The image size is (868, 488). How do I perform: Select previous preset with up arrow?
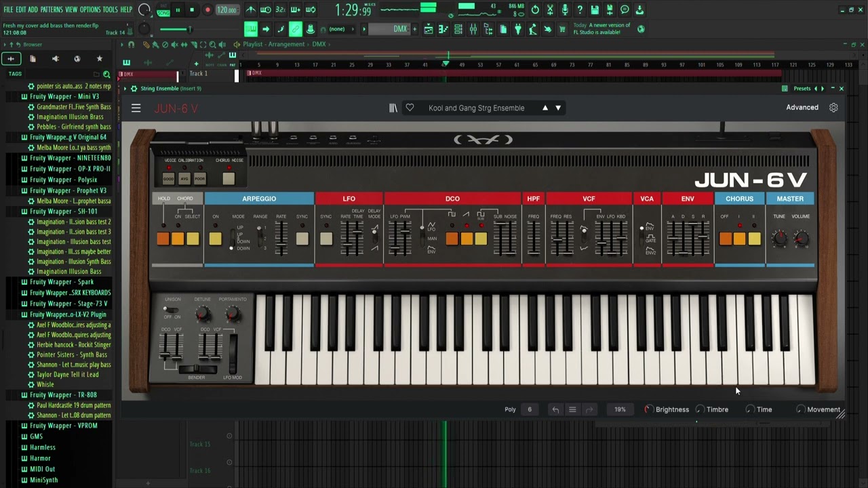pyautogui.click(x=545, y=108)
